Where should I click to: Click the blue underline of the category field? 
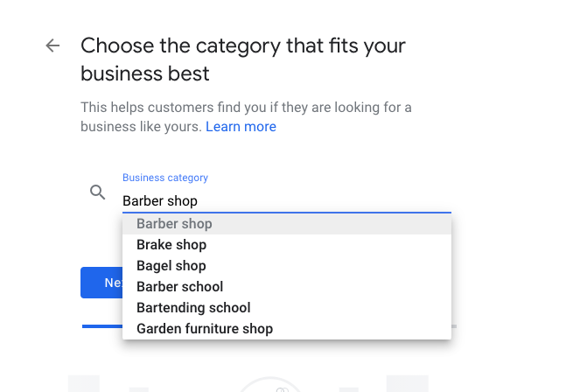pyautogui.click(x=287, y=212)
